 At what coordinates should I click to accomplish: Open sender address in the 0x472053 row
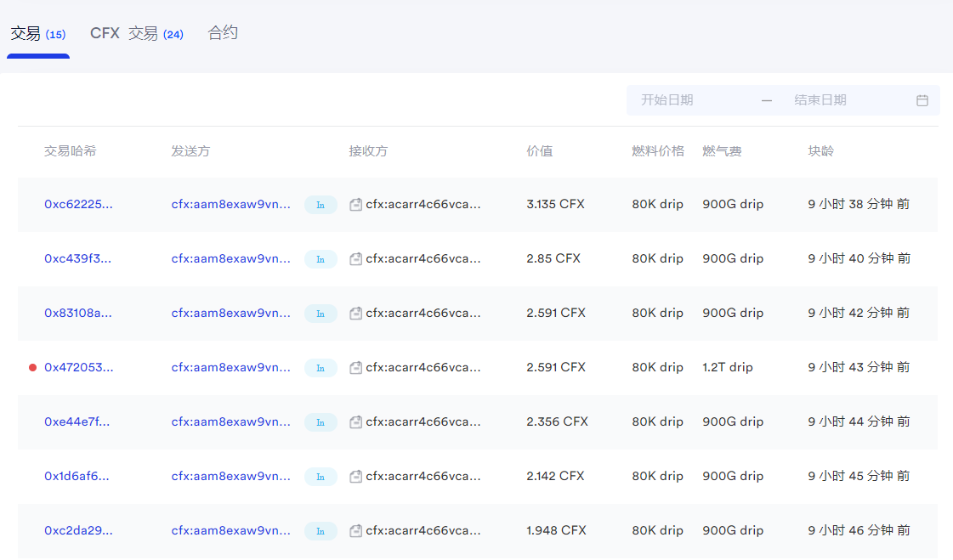tap(231, 367)
